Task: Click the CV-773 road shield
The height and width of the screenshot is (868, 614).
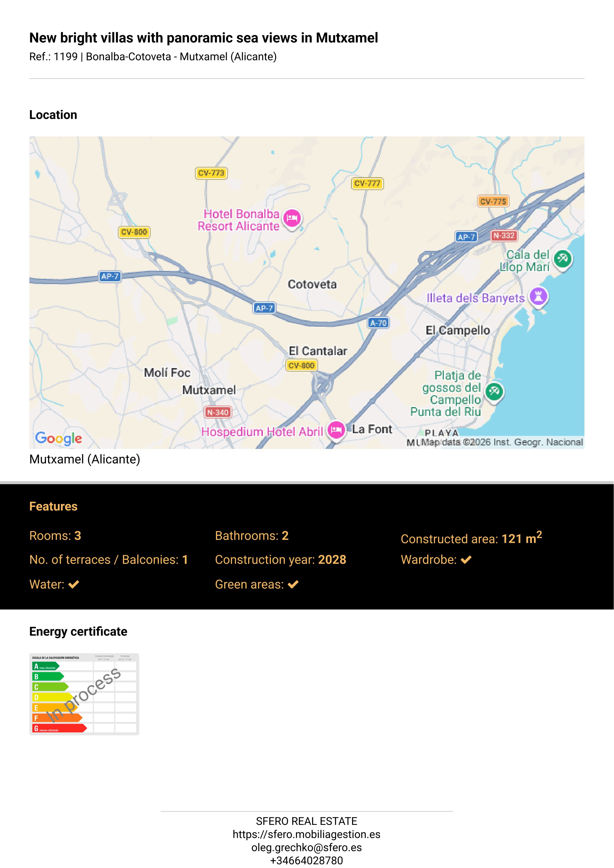Action: (x=211, y=173)
